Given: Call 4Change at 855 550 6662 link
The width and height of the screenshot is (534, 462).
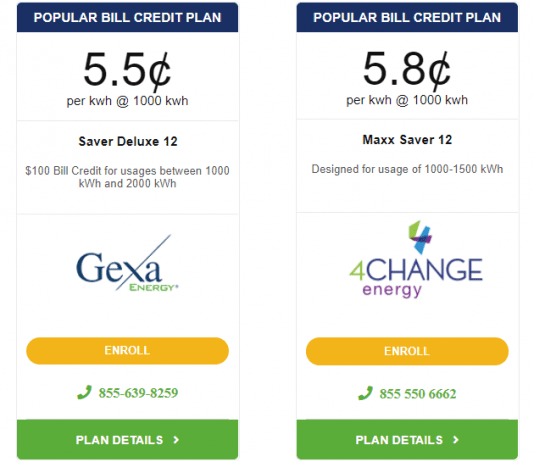Looking at the screenshot, I should (418, 394).
